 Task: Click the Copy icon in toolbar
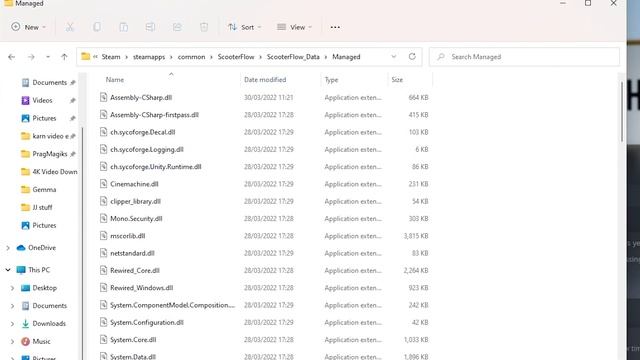coord(97,27)
